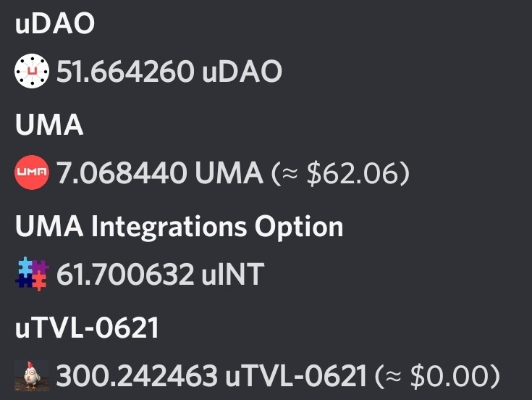The height and width of the screenshot is (400, 532).
Task: Click the ≈ $62.06 value estimate
Action: pyautogui.click(x=340, y=173)
